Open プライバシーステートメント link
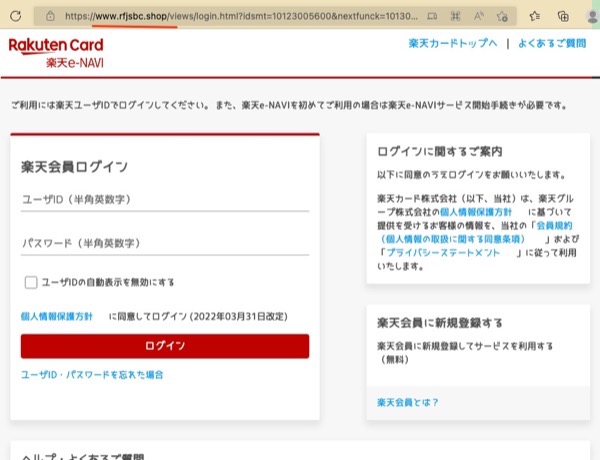 pos(443,253)
